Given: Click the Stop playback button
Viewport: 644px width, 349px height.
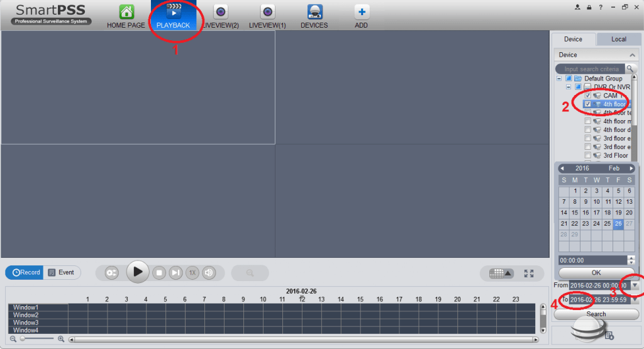Looking at the screenshot, I should pos(159,273).
